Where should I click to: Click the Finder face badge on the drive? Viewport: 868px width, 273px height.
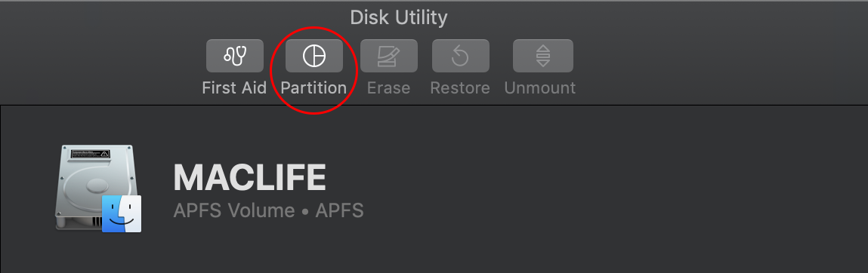[122, 214]
